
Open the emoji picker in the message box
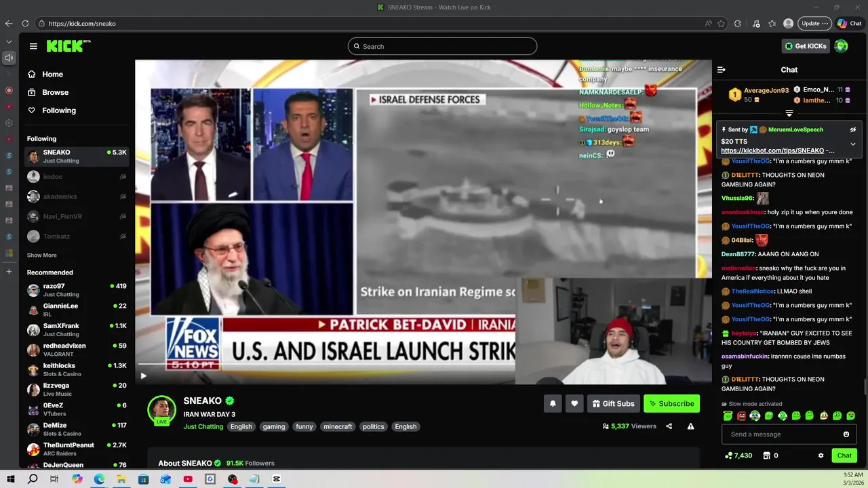point(846,434)
